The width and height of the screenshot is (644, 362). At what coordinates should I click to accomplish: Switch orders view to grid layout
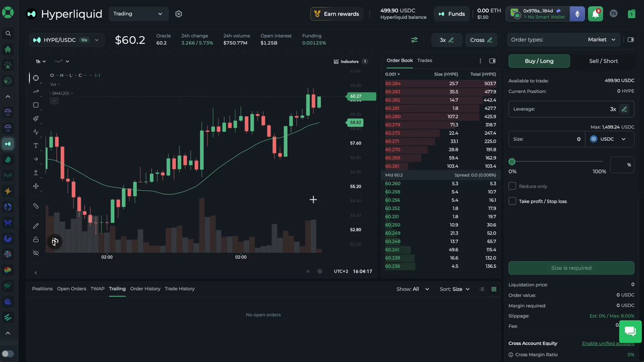click(x=494, y=289)
